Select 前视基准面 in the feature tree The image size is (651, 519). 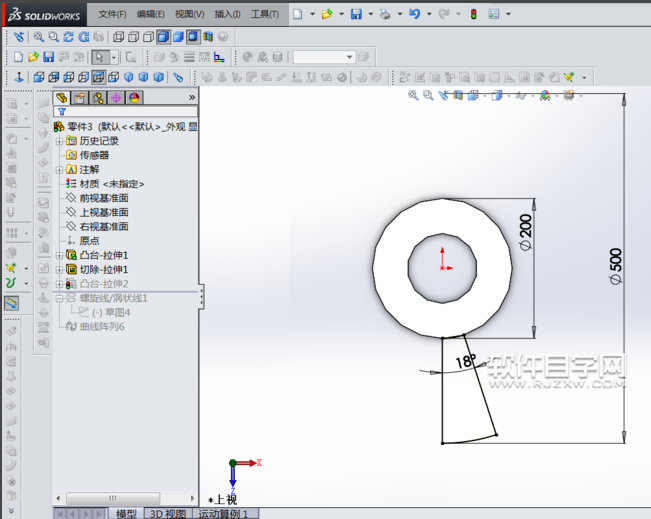103,198
